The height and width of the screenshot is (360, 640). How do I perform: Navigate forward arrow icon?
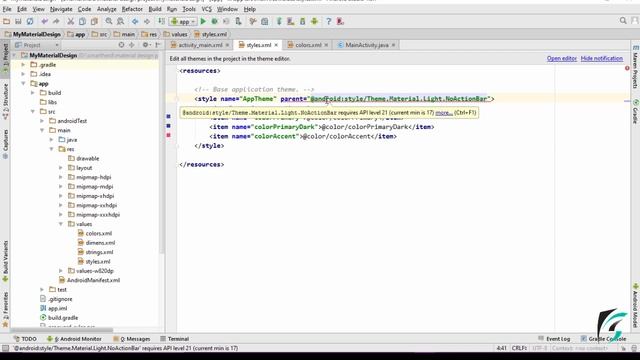(147, 21)
